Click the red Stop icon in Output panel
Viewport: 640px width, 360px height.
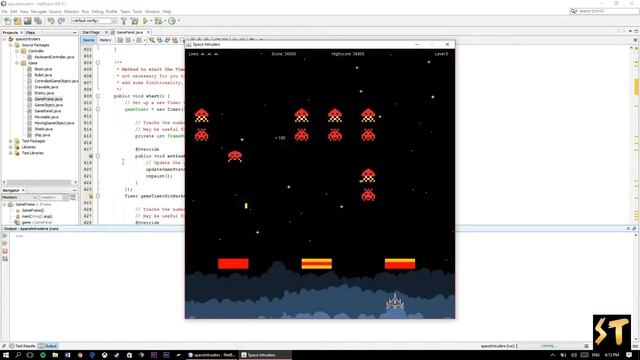(5, 251)
